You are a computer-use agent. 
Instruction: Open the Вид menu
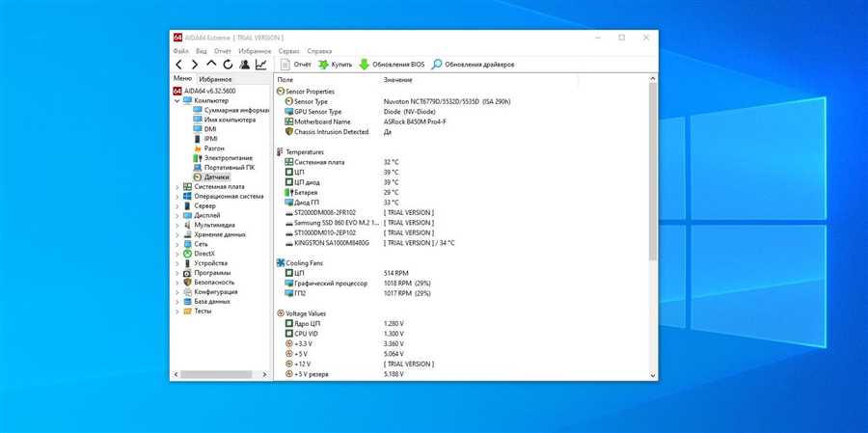pos(202,51)
